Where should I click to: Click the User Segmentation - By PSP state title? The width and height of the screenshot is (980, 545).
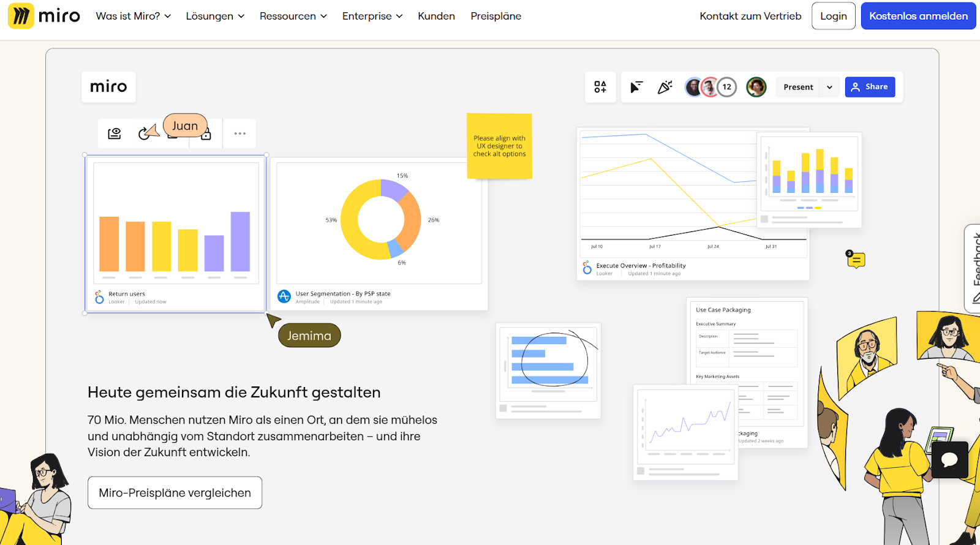(343, 294)
